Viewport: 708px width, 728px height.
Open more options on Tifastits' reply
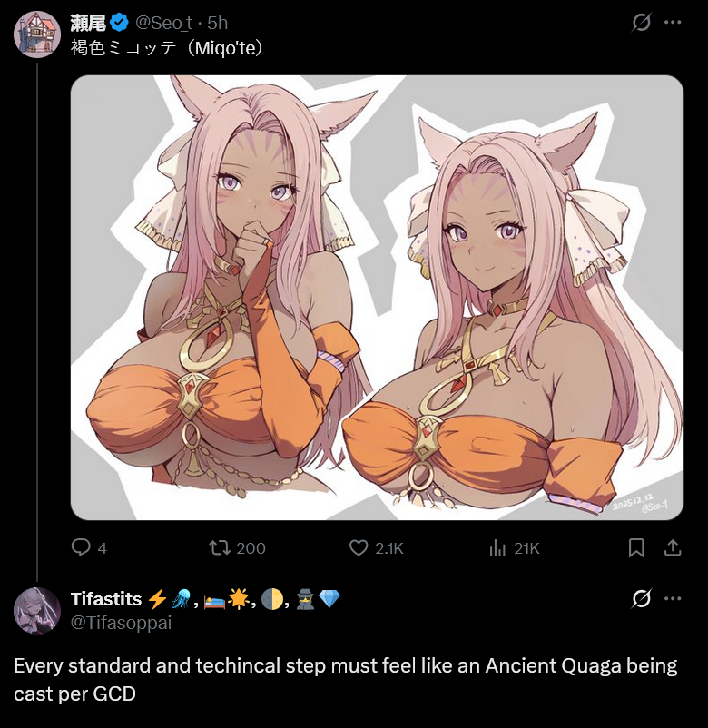[x=673, y=598]
